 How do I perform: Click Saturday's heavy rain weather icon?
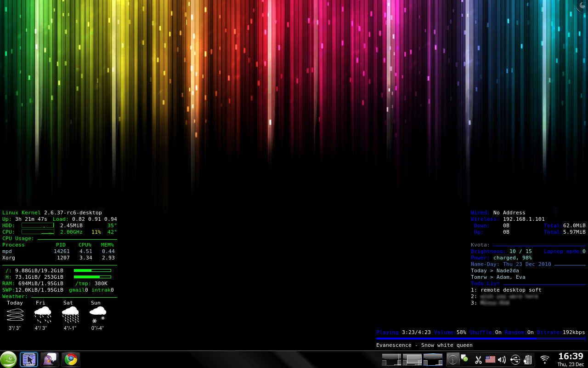pyautogui.click(x=70, y=315)
